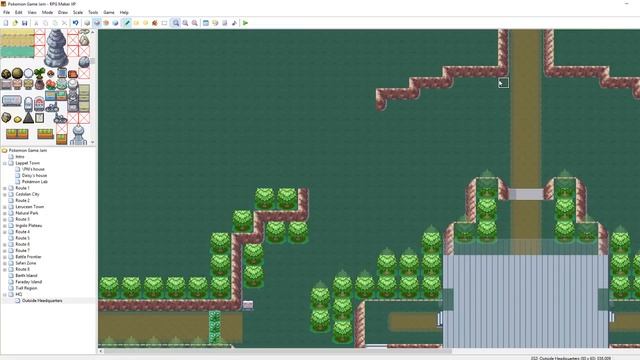Expand the Cedolan City map branch

[5, 194]
